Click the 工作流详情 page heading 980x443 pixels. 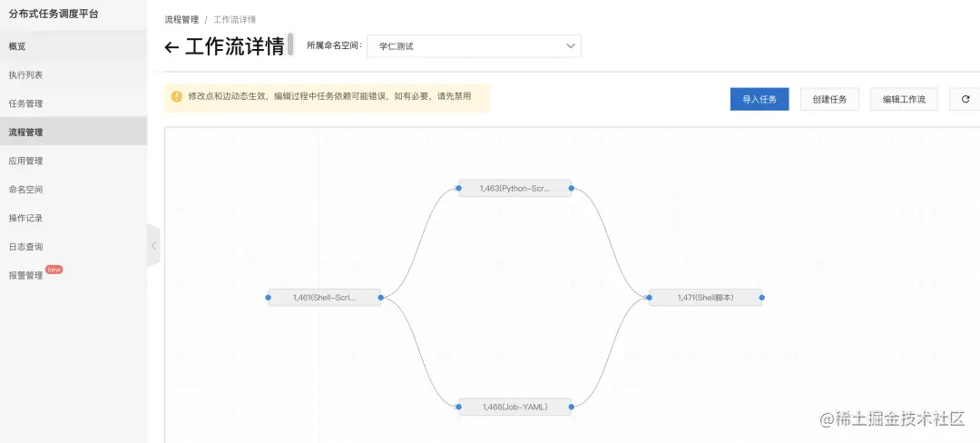coord(235,47)
